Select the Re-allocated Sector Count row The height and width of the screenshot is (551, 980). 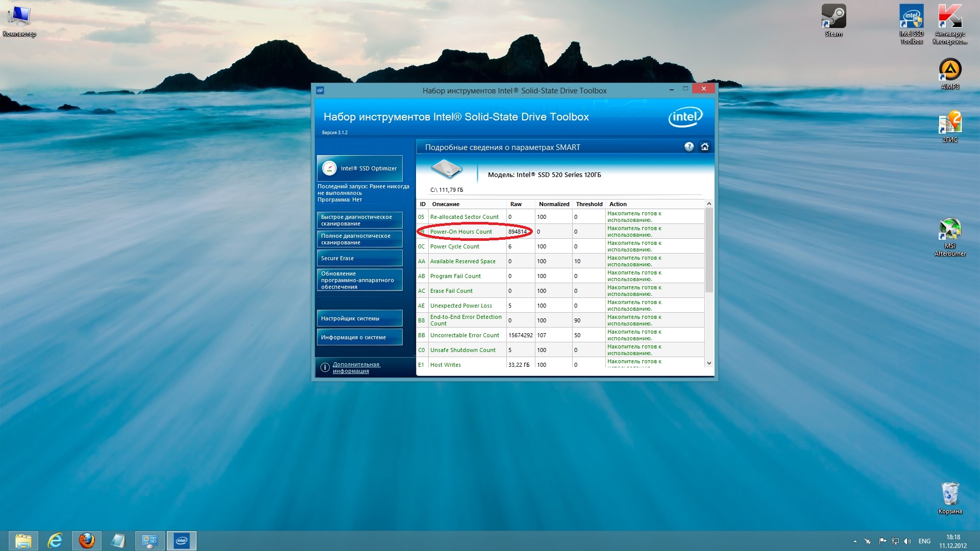560,217
